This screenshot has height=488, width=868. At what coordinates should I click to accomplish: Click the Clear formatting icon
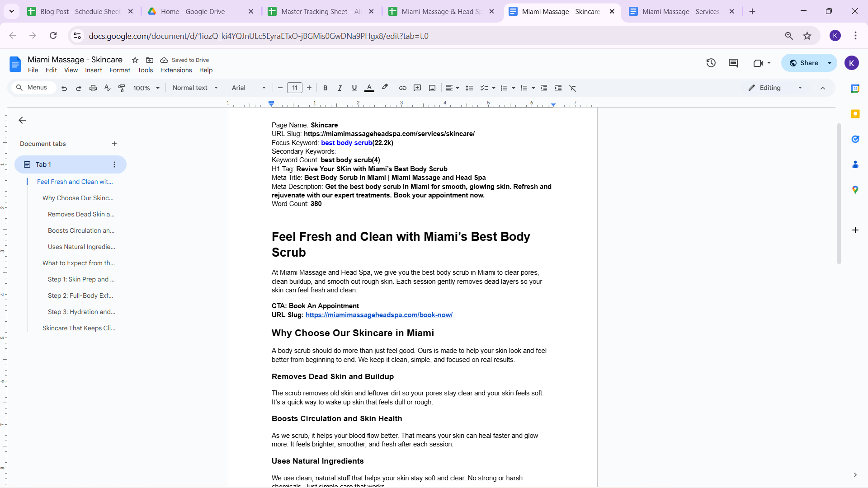(x=573, y=88)
